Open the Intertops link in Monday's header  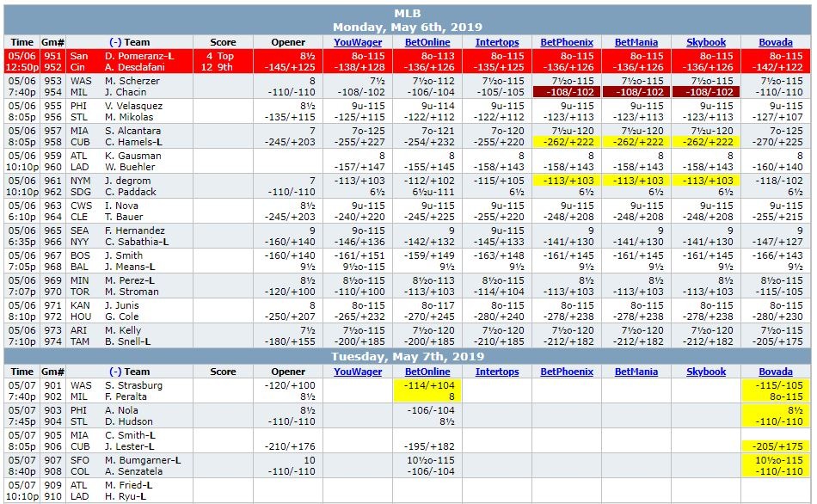[x=497, y=42]
